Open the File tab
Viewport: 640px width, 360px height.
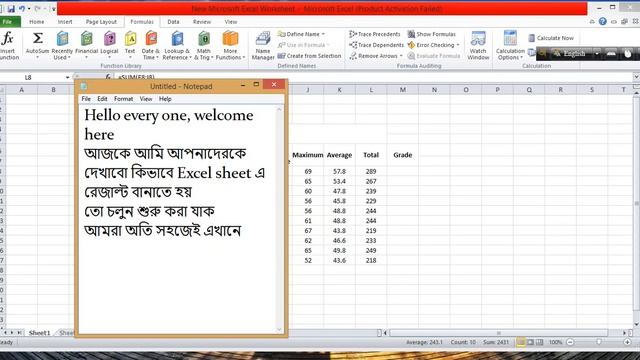(x=8, y=22)
